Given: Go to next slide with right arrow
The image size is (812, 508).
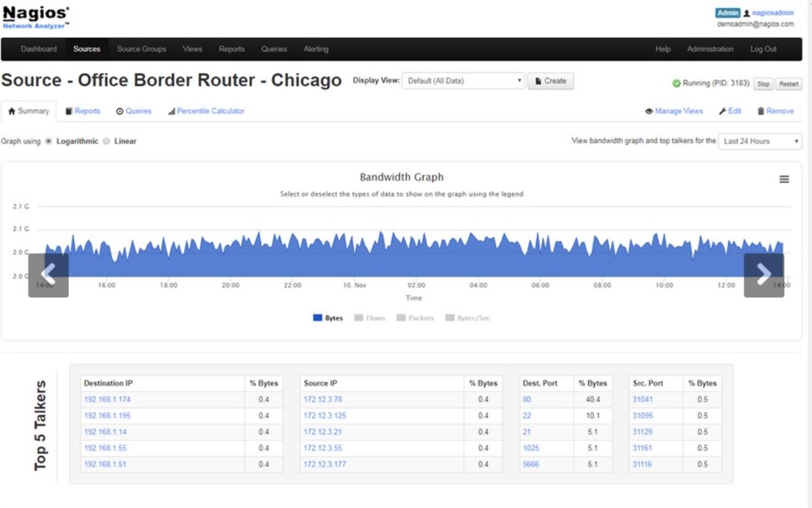Looking at the screenshot, I should [764, 275].
